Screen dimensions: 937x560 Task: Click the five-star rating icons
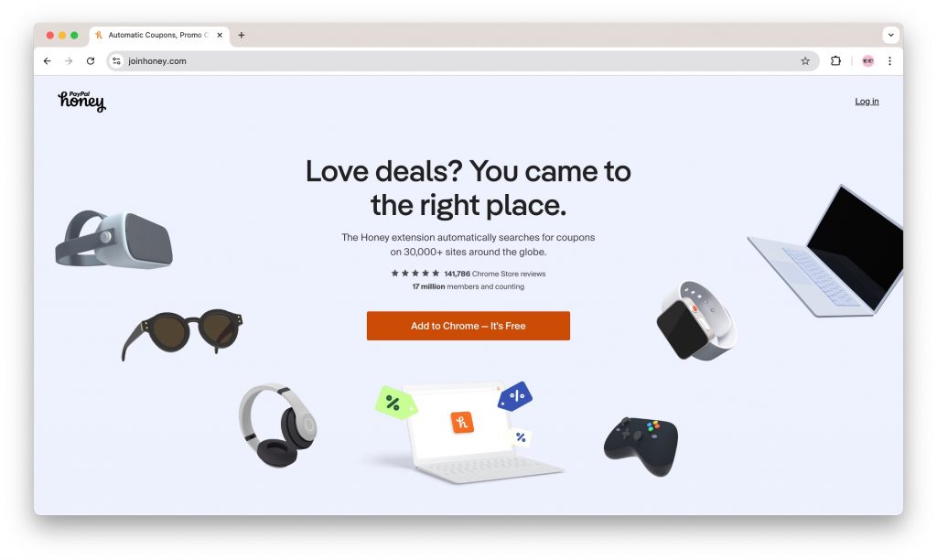click(415, 273)
